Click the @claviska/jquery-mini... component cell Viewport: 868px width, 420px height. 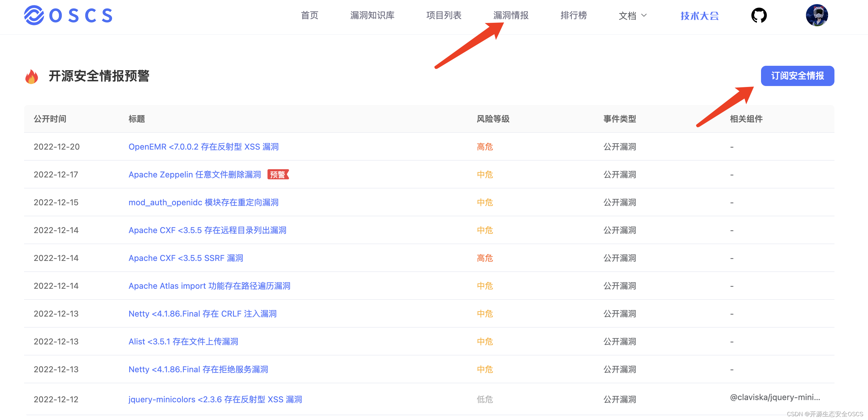coord(775,397)
